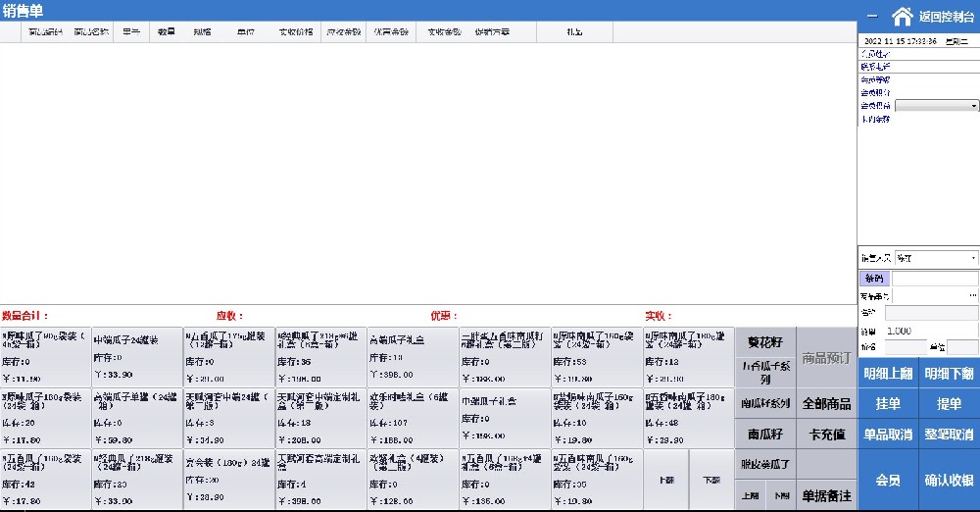Image resolution: width=980 pixels, height=512 pixels.
Task: Click the 应收 amount label
Action: [x=230, y=316]
